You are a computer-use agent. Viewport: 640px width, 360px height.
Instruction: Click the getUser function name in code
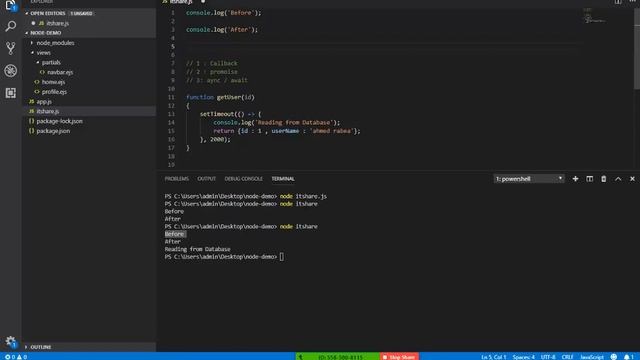tap(229, 97)
